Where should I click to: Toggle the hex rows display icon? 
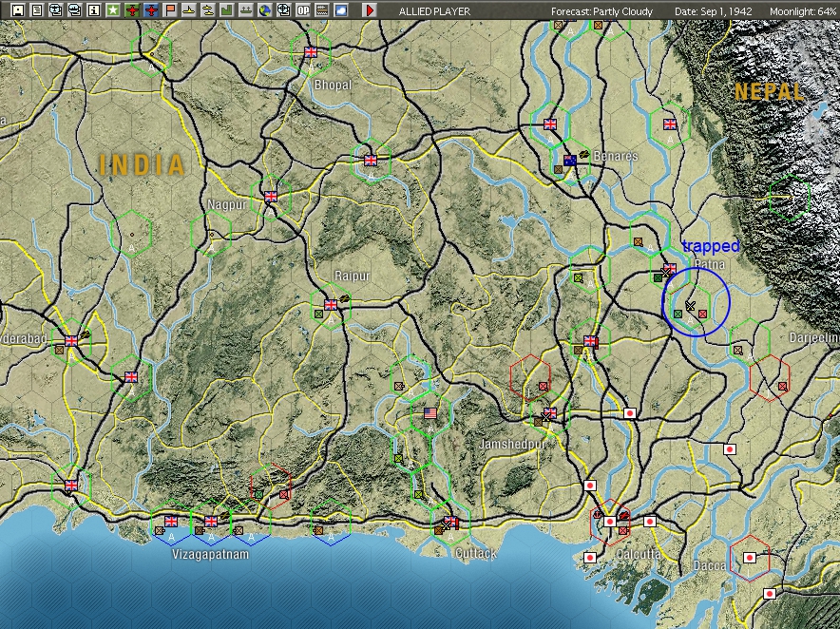[322, 10]
